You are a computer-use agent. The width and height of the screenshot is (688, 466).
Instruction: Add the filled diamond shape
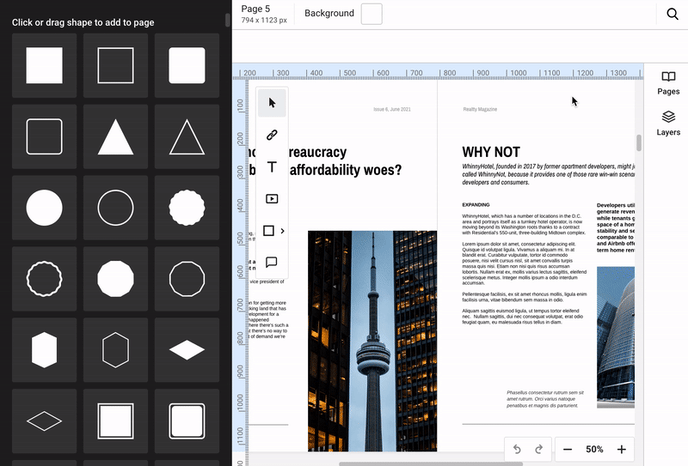(x=187, y=350)
